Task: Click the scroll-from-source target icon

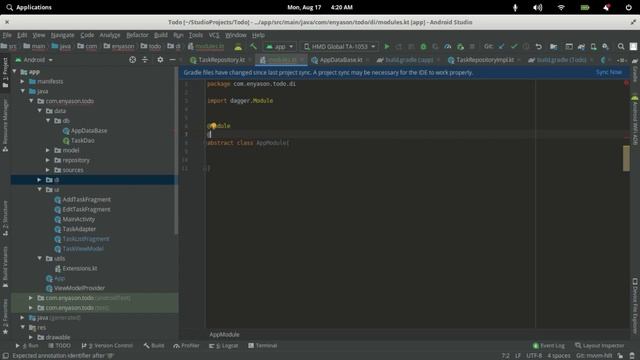Action: tap(132, 60)
